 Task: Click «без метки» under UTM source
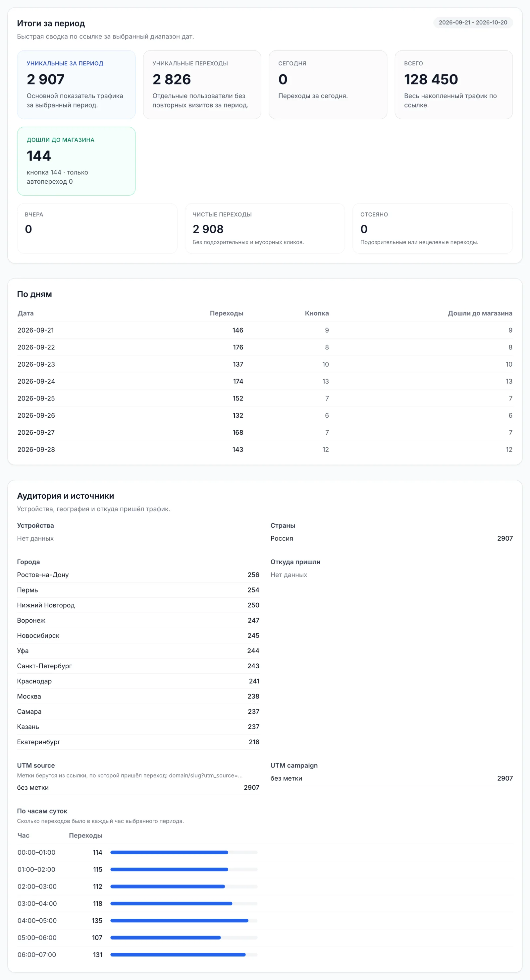[138, 787]
